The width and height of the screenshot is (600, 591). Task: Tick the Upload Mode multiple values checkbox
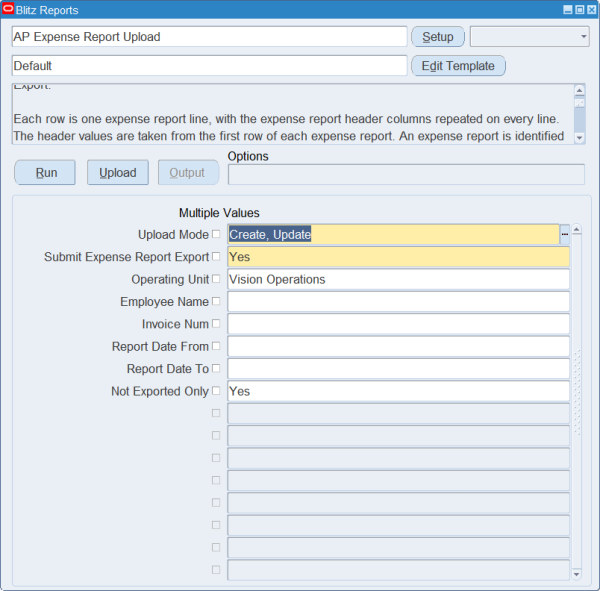pos(216,234)
